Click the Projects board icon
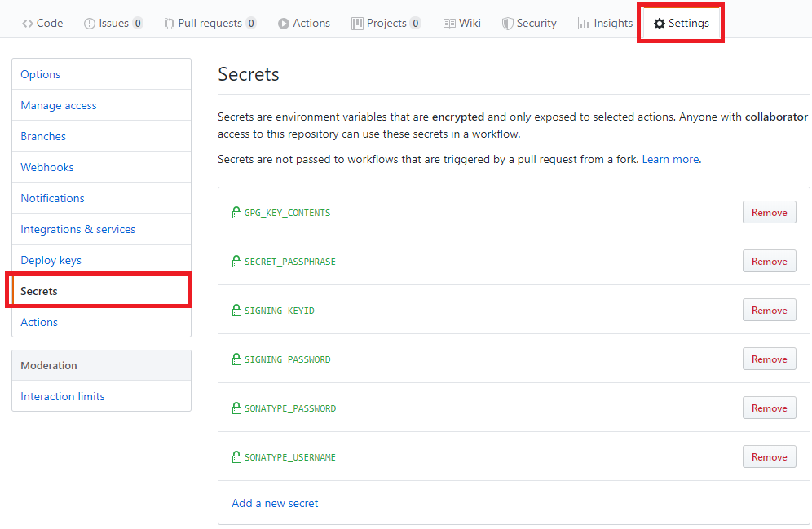 (355, 23)
